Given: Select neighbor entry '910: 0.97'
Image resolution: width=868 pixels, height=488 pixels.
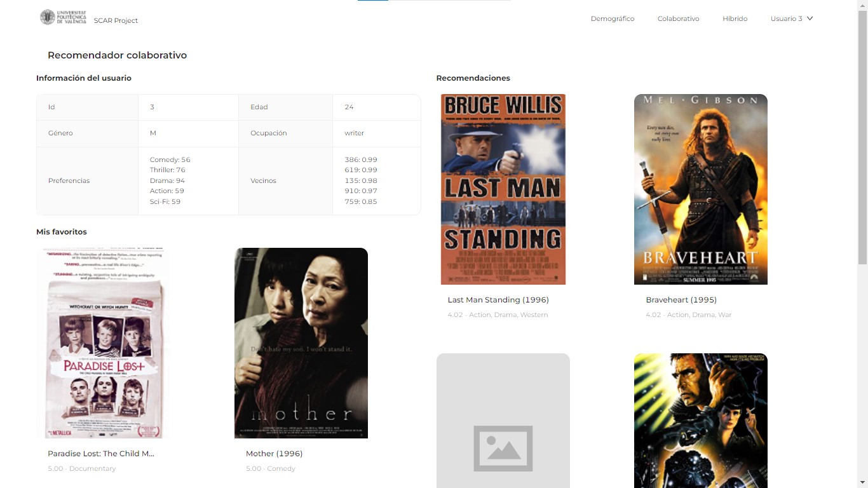Looking at the screenshot, I should [361, 191].
